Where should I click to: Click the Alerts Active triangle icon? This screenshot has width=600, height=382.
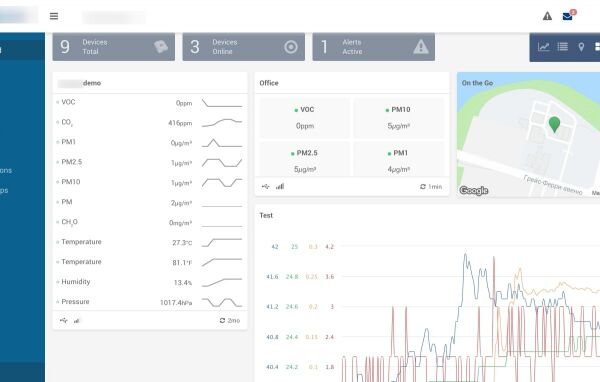pyautogui.click(x=421, y=47)
